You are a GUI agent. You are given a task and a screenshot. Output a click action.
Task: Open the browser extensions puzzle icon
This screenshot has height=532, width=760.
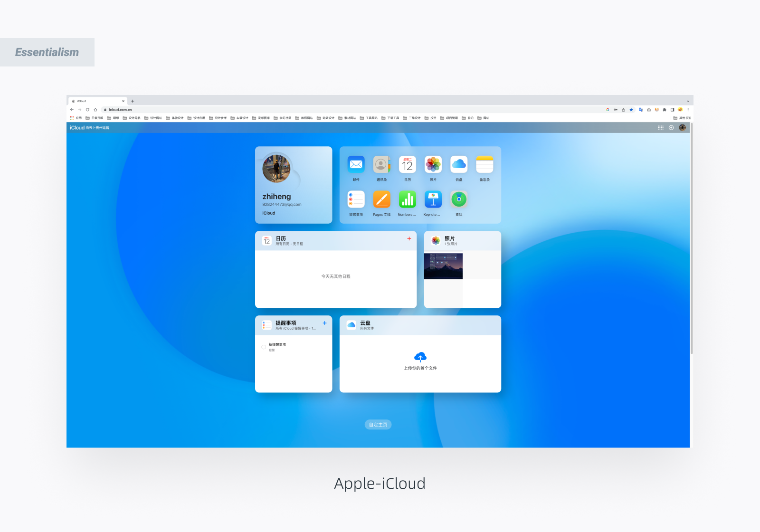pyautogui.click(x=665, y=110)
